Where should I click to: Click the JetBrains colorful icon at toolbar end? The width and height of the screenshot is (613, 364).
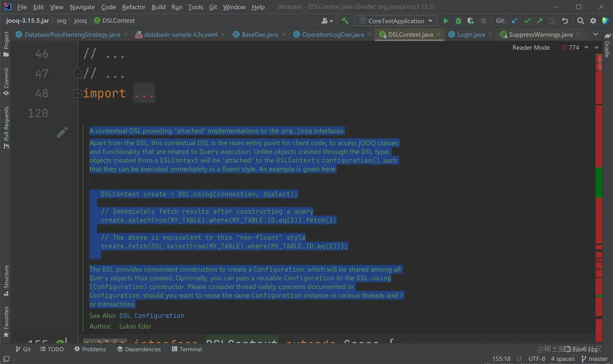[605, 21]
